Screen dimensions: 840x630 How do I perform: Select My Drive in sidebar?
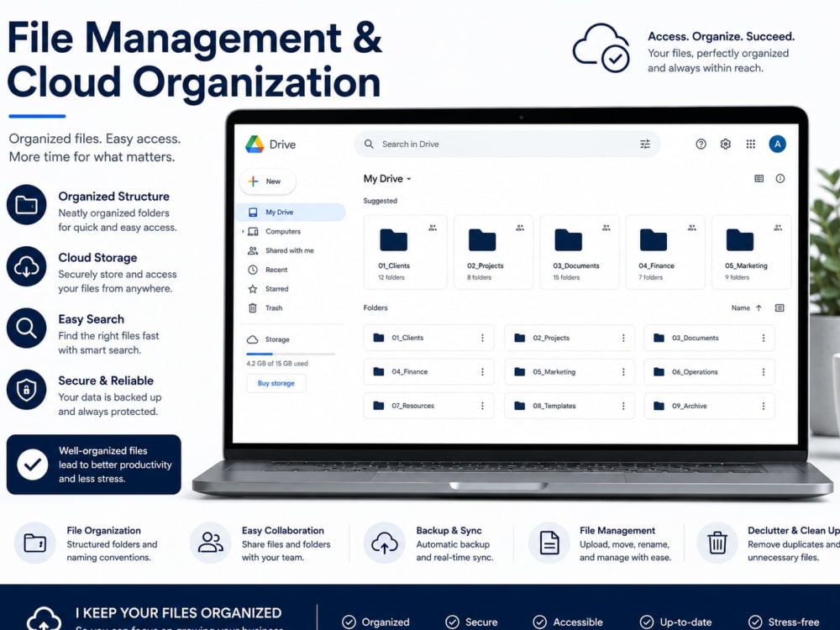292,213
